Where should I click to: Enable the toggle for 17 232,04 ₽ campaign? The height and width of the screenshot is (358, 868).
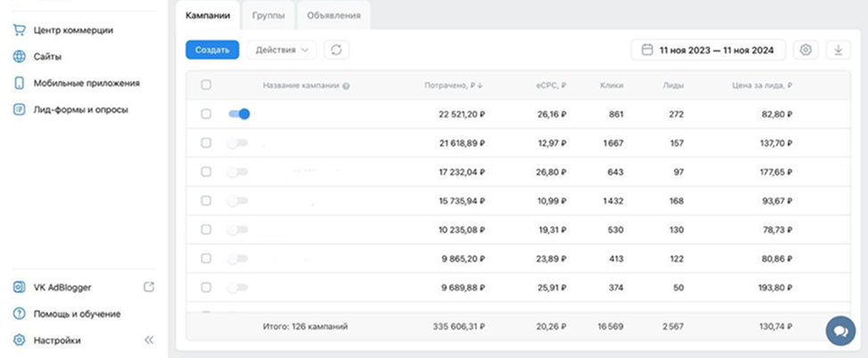pyautogui.click(x=237, y=172)
